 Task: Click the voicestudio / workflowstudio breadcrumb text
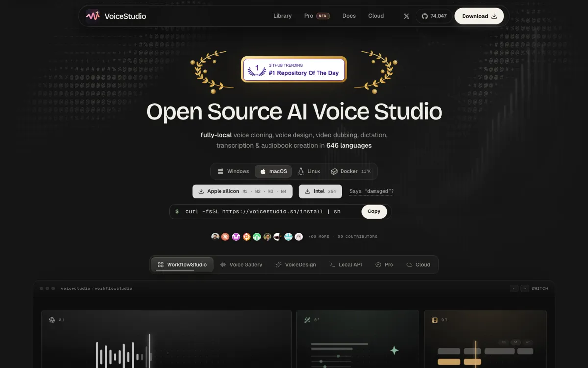[x=97, y=289]
